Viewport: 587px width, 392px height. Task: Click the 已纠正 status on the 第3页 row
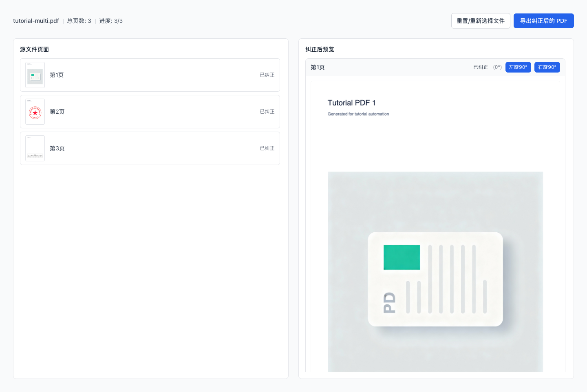tap(267, 148)
